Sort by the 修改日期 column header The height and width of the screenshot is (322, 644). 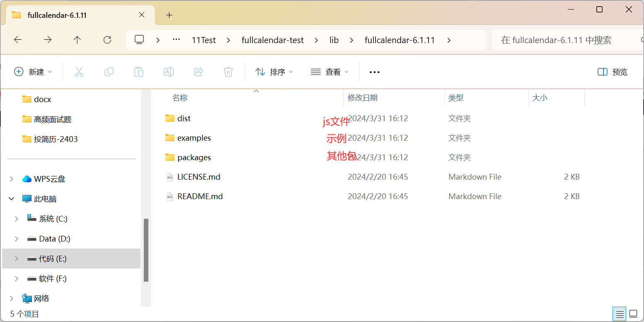[363, 98]
